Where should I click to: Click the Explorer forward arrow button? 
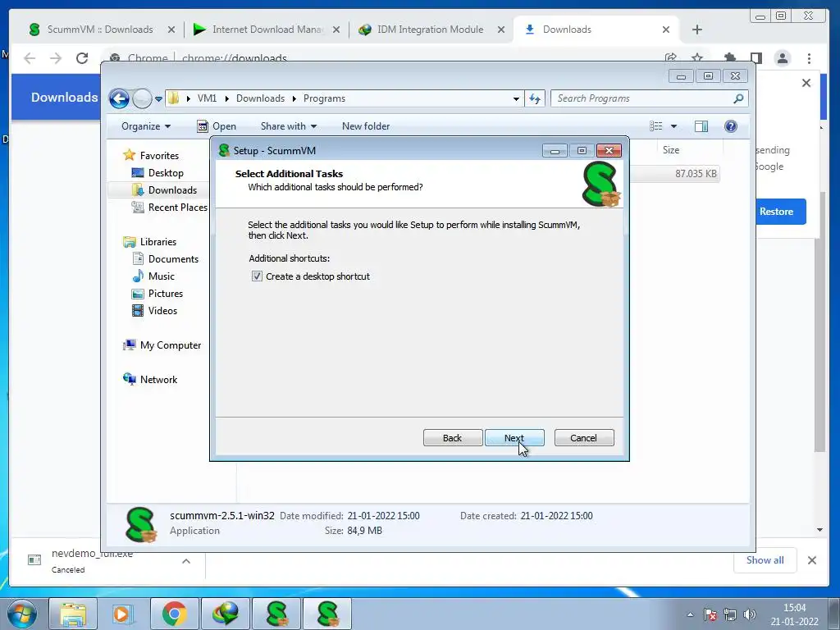142,98
